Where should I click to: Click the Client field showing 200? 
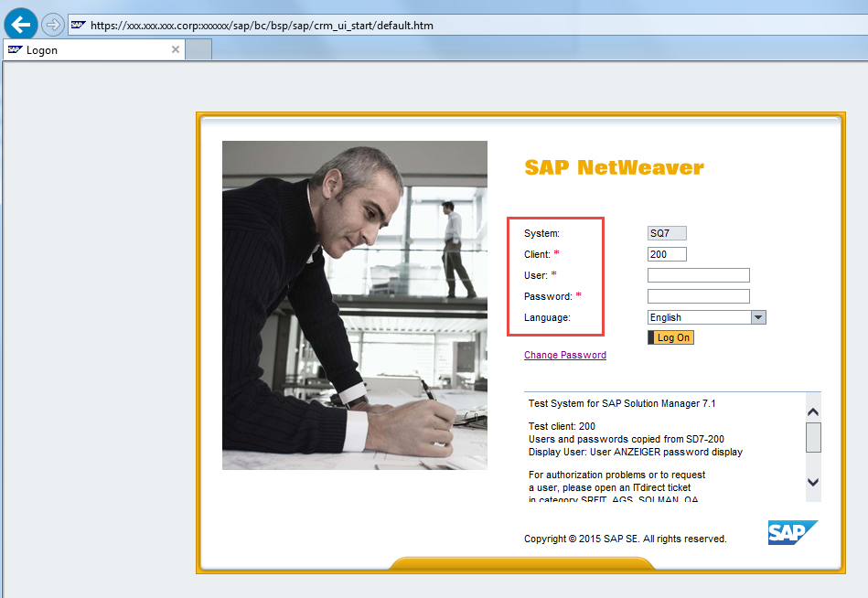[x=667, y=254]
